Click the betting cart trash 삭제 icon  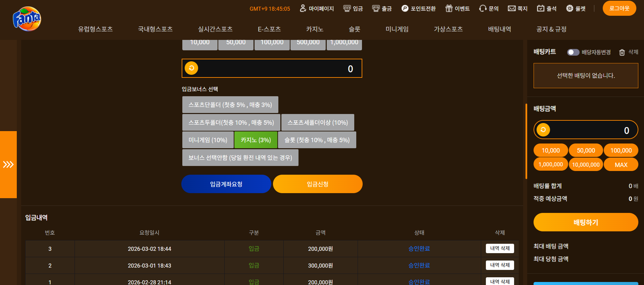(622, 52)
